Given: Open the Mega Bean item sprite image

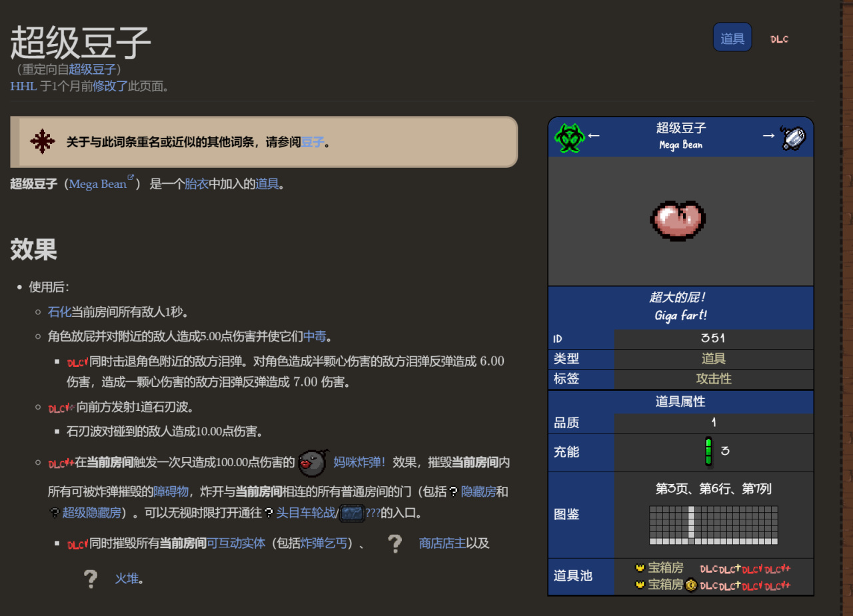Looking at the screenshot, I should (x=678, y=220).
